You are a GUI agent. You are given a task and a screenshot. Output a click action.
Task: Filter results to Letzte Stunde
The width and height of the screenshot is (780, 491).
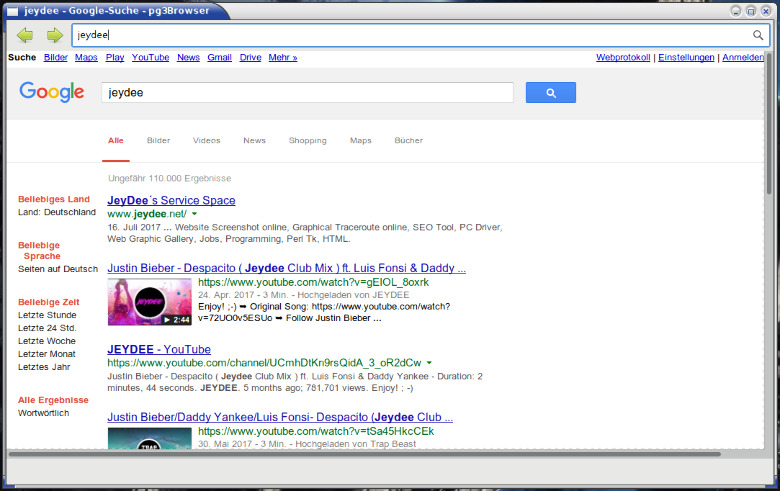pos(47,315)
